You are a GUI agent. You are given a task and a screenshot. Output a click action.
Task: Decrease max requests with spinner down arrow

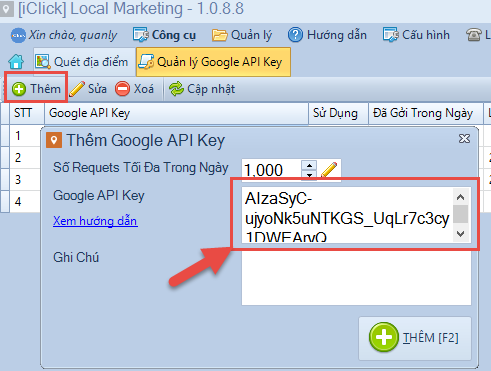309,175
